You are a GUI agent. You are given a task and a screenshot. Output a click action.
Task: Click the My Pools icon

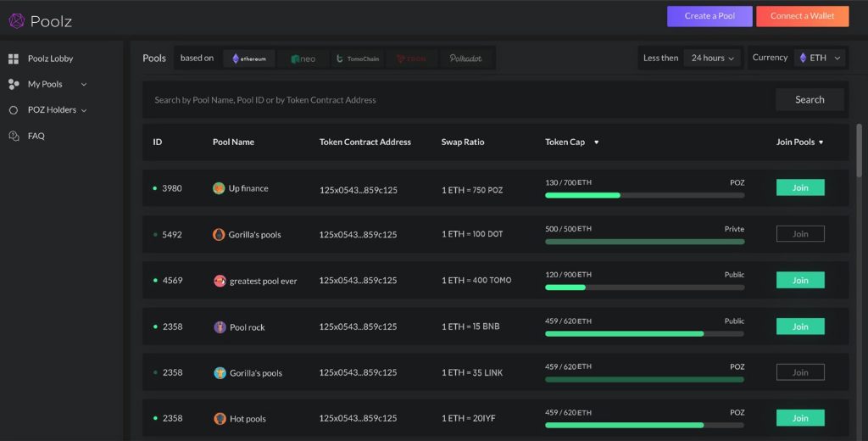[x=14, y=84]
